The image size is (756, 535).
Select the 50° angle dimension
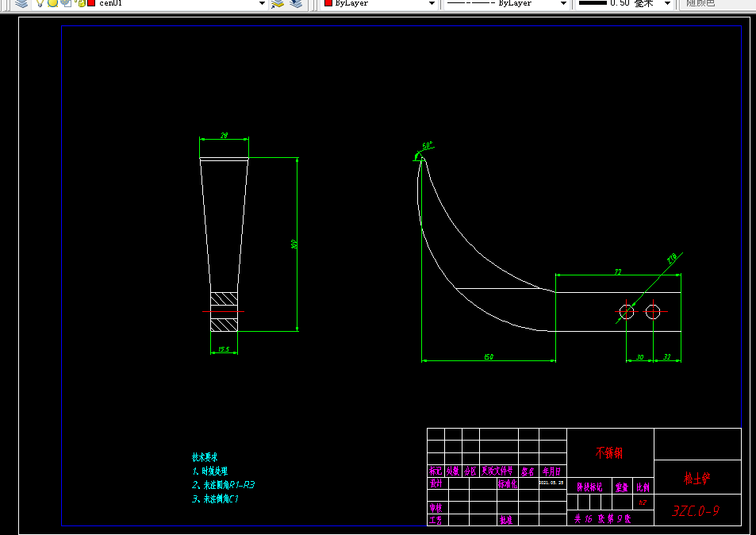(427, 145)
